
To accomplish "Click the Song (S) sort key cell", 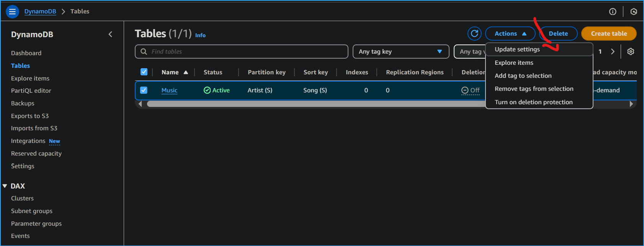I will tap(315, 90).
